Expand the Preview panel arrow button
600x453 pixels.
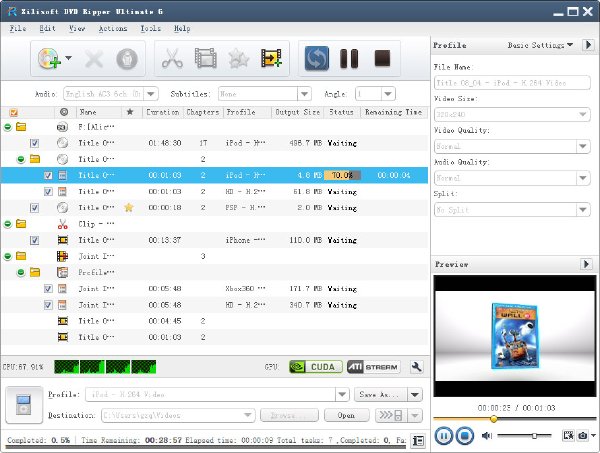point(587,264)
